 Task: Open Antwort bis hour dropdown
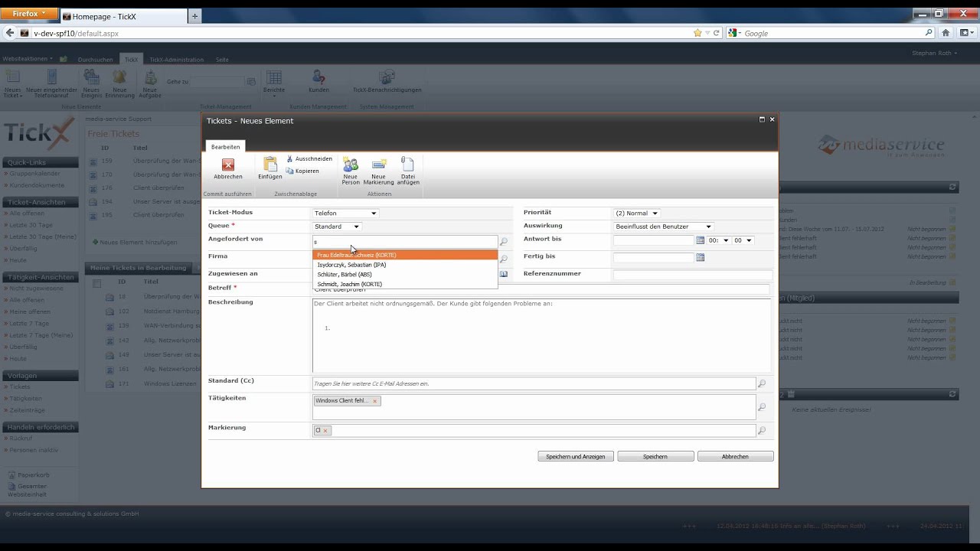point(718,240)
